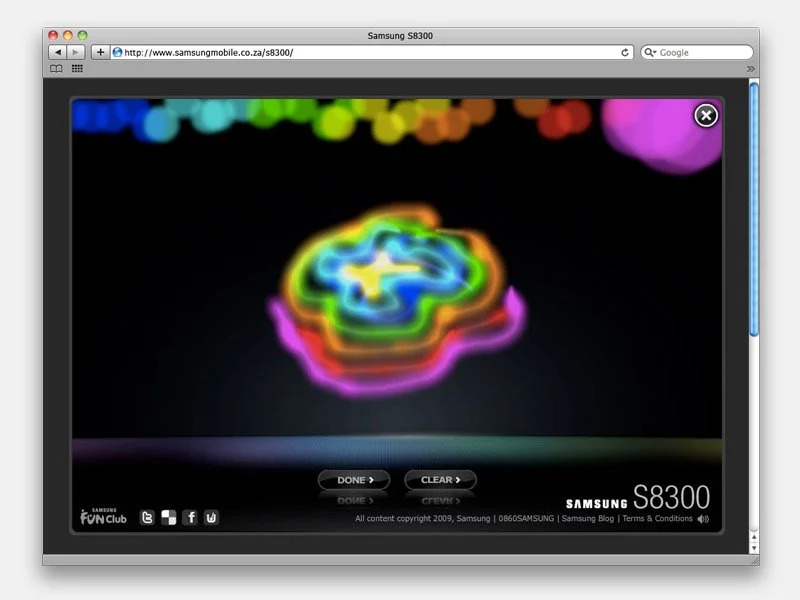Click the scrollbar down arrow
Viewport: 800px width, 600px height.
click(x=754, y=548)
